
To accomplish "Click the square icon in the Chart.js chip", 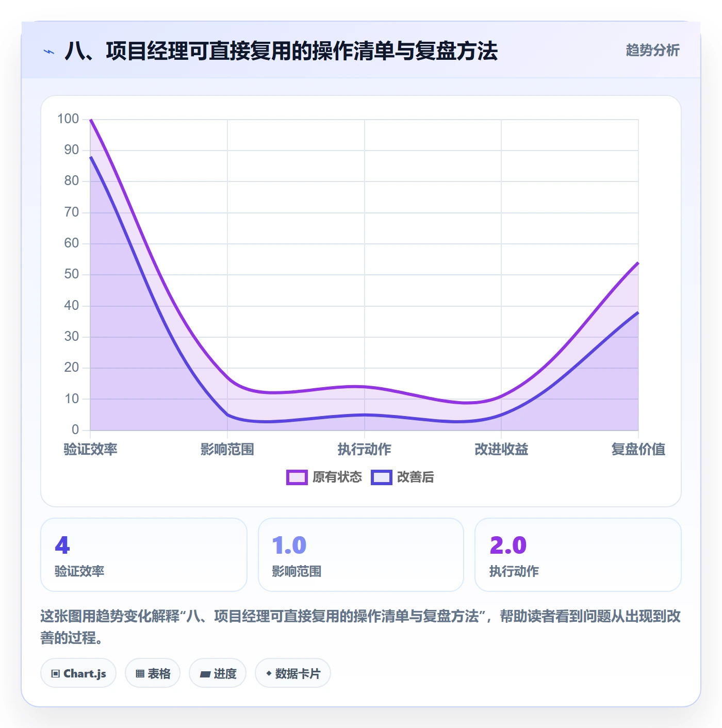I will [56, 674].
